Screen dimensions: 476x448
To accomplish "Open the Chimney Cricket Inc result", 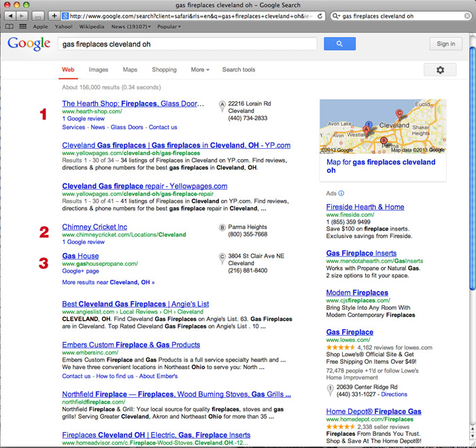I will [x=95, y=227].
